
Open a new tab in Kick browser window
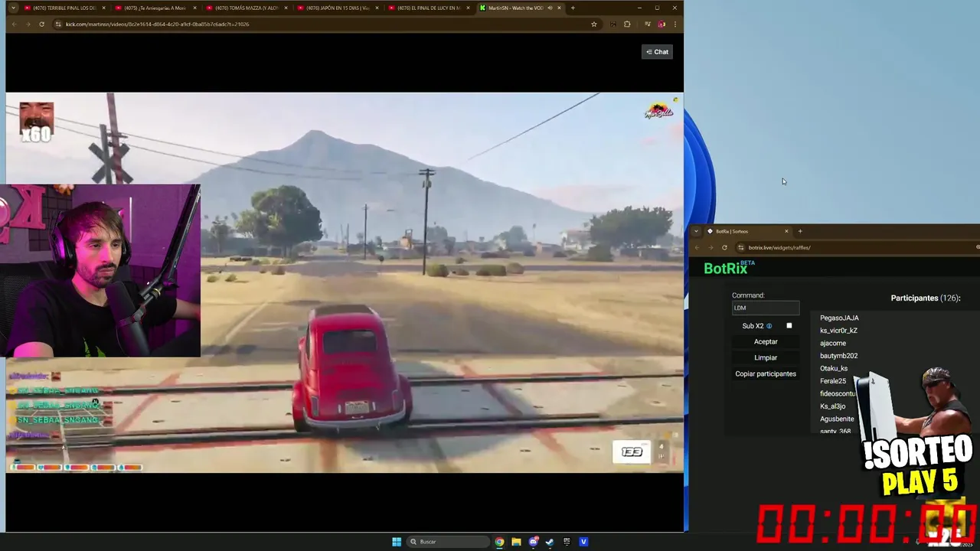point(573,8)
